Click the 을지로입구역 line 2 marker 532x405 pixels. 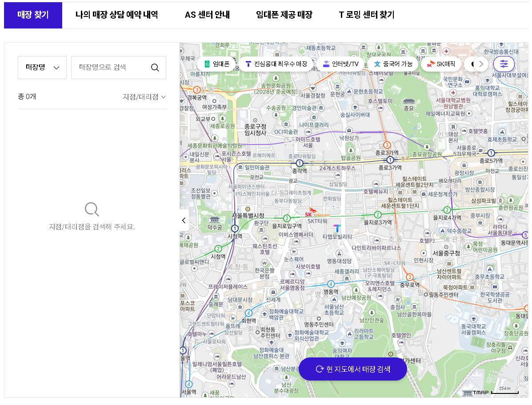[x=287, y=218]
